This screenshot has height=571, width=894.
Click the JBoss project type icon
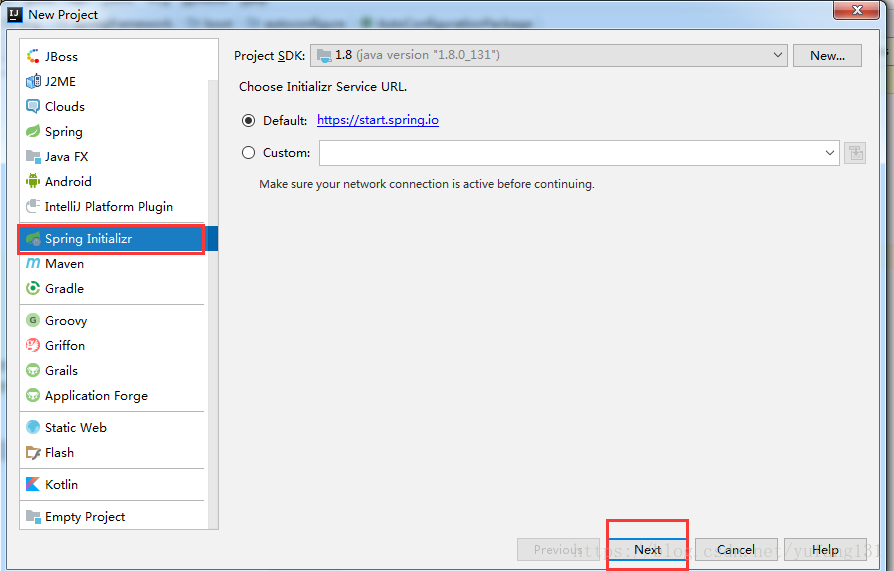33,56
